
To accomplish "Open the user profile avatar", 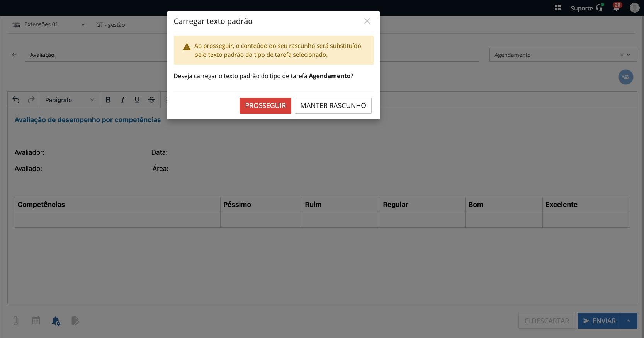I will coord(634,8).
